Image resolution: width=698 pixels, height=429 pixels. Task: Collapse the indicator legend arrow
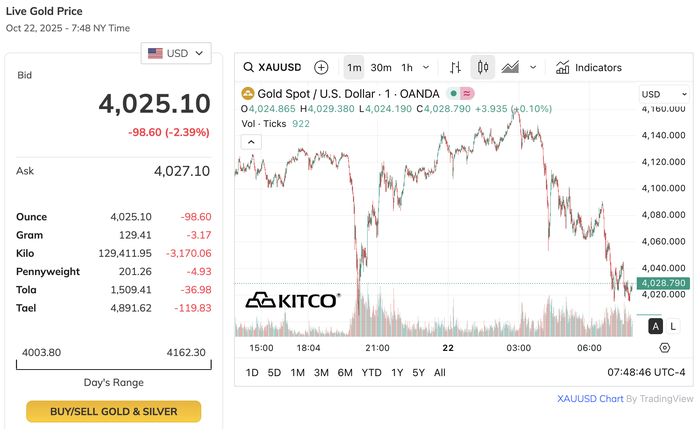click(x=250, y=142)
